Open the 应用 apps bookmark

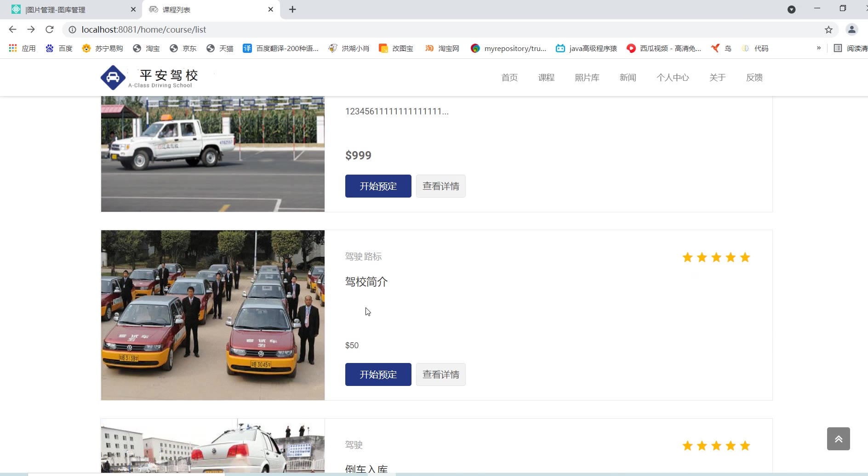tap(22, 48)
